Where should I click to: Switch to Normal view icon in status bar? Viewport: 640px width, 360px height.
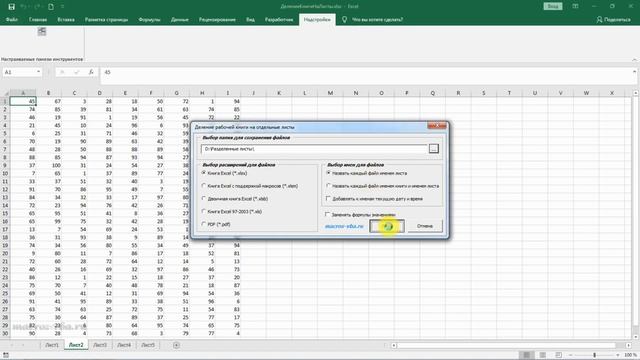[527, 355]
